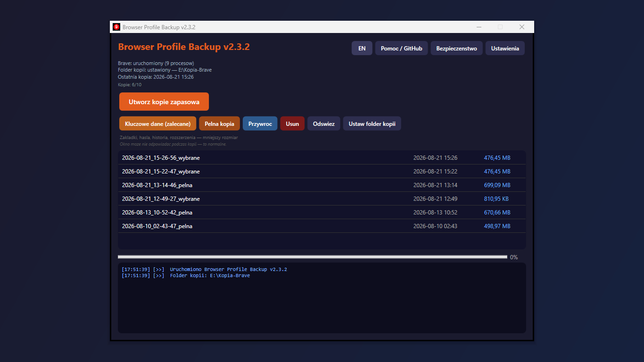
Task: Click the date cell 2026-08-10 02:43
Action: (435, 226)
